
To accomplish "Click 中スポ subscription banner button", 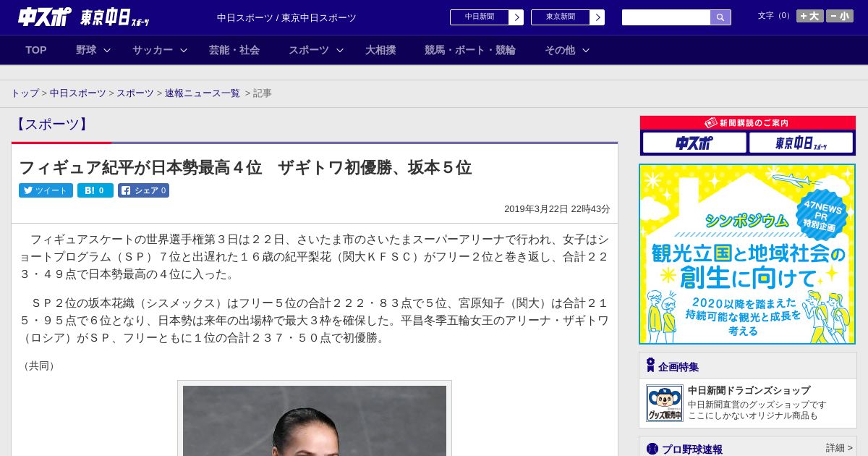I will pos(694,143).
